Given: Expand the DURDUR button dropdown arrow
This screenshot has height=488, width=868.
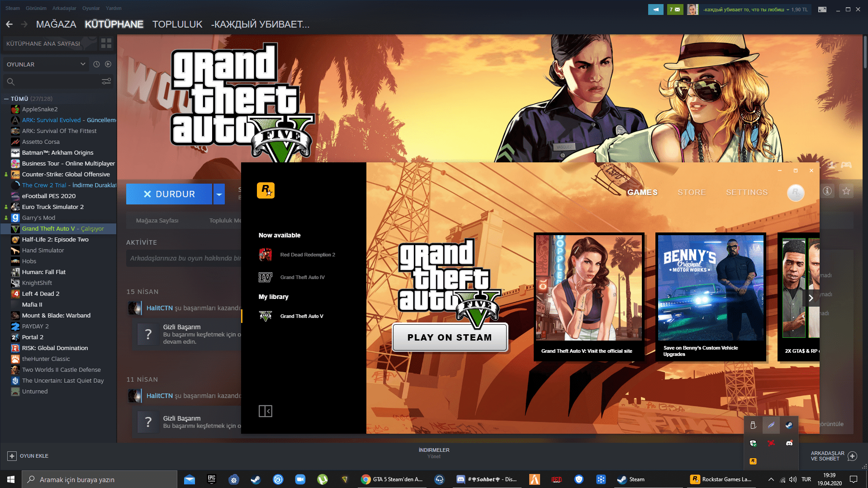Looking at the screenshot, I should [219, 194].
